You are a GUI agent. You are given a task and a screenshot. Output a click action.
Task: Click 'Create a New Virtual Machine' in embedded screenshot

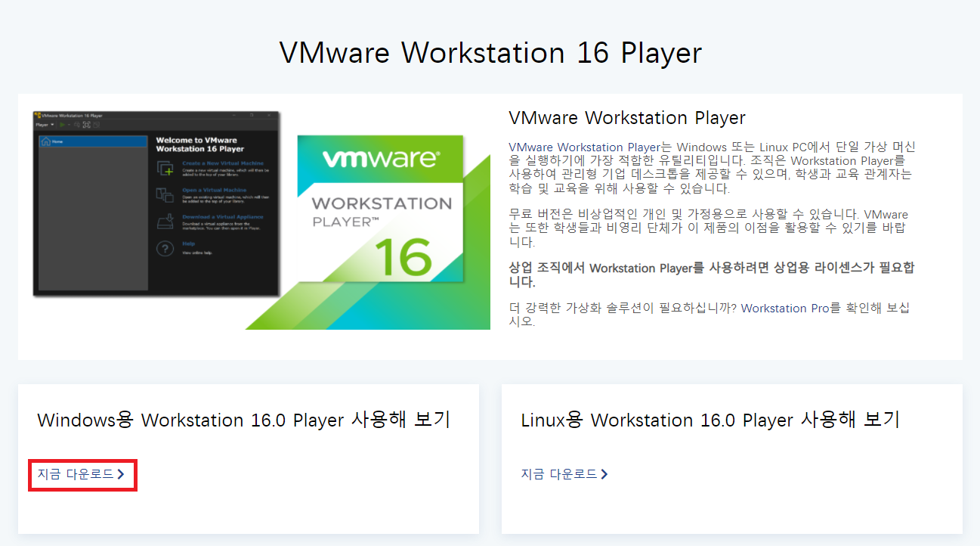[223, 163]
